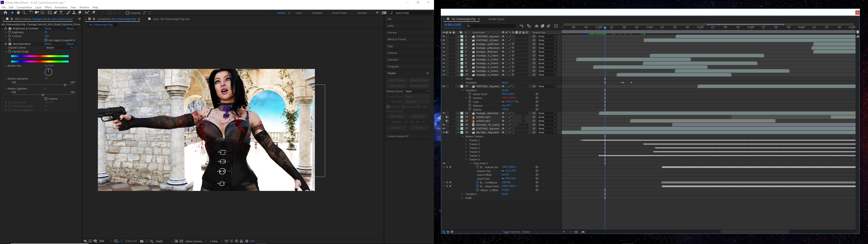The image size is (868, 244).
Task: Check the Colorize checkbox
Action: coord(46,99)
